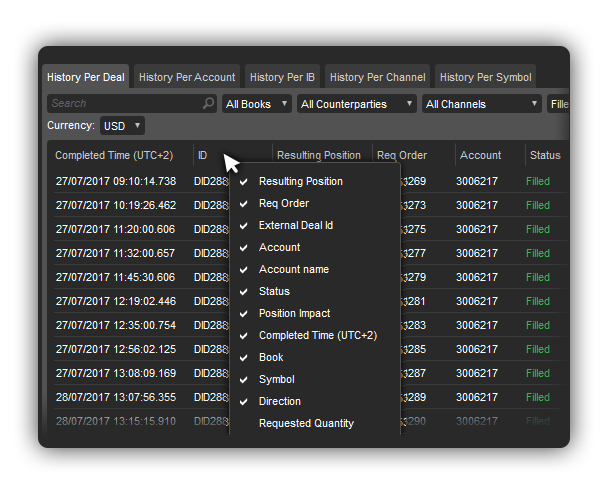Open the All Books dropdown
The width and height of the screenshot is (610, 483).
click(x=257, y=104)
